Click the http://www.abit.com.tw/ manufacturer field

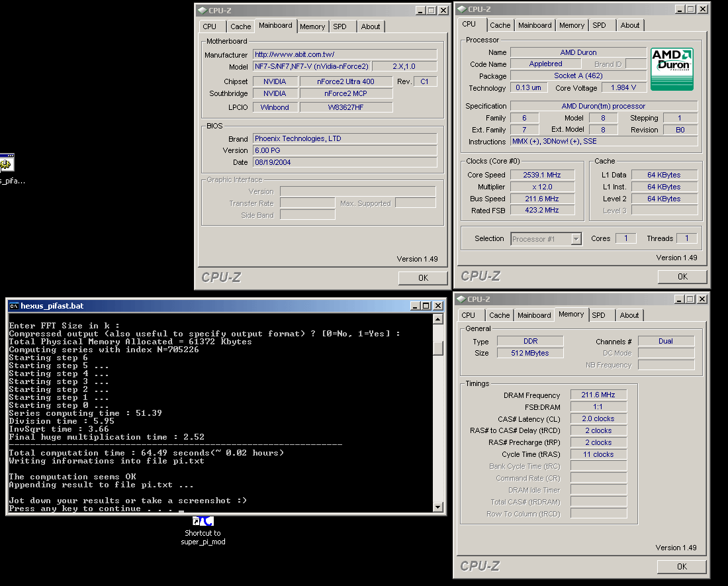(345, 54)
